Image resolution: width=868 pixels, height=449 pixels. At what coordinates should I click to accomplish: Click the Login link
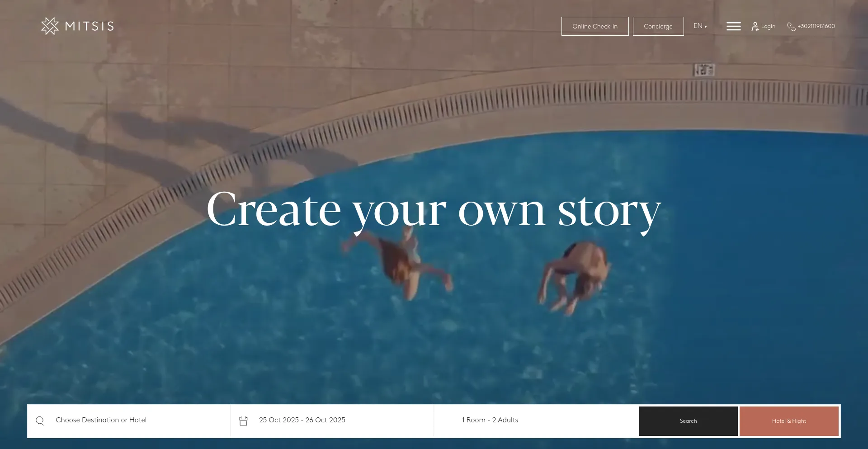pyautogui.click(x=768, y=26)
